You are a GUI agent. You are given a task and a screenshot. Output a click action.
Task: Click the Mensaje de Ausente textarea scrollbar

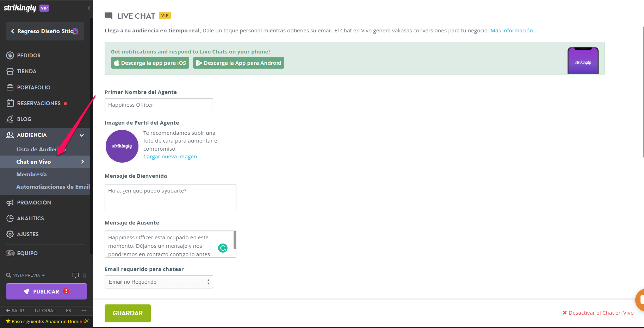(235, 240)
